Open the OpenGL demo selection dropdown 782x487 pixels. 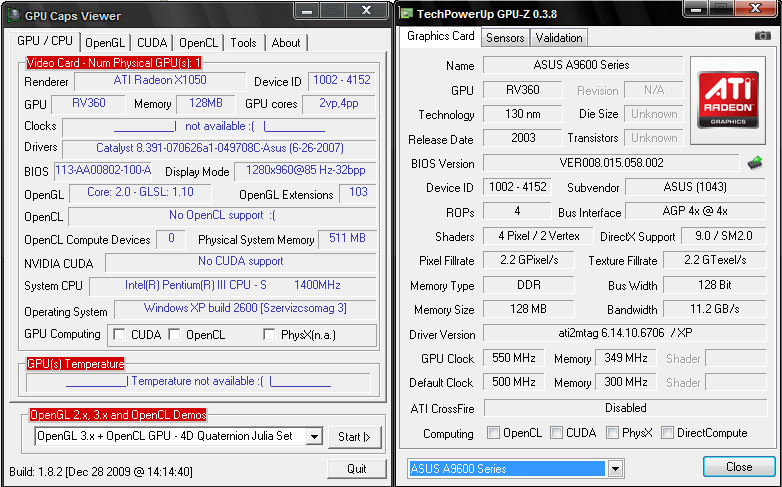(x=314, y=437)
